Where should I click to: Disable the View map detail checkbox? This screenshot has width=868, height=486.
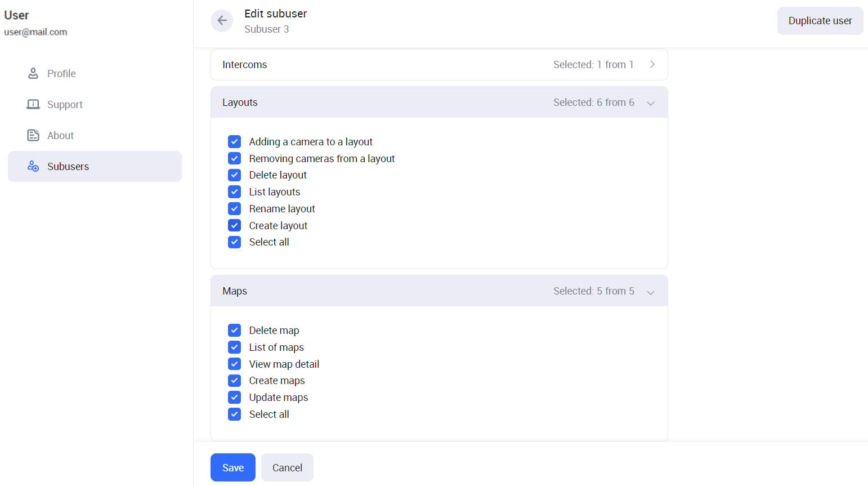[x=235, y=364]
